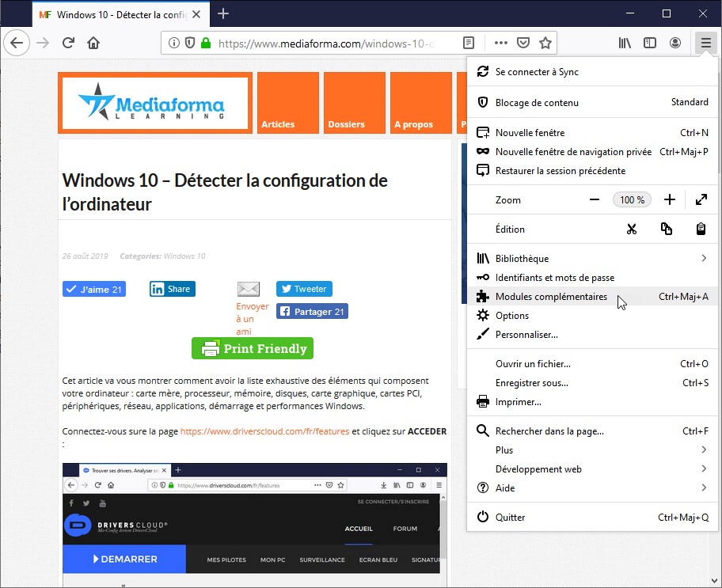Viewport: 722px width, 588px height.
Task: Open the Library toolbar icon
Action: pyautogui.click(x=625, y=43)
